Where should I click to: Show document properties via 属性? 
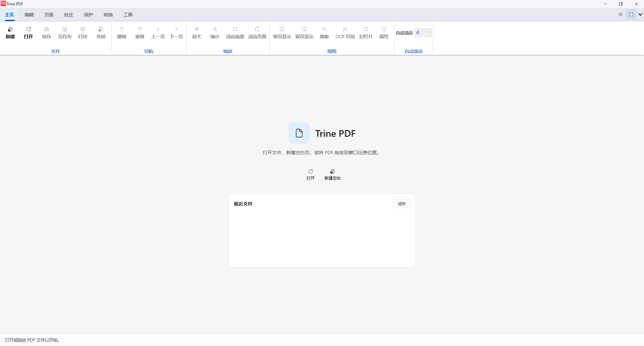384,33
